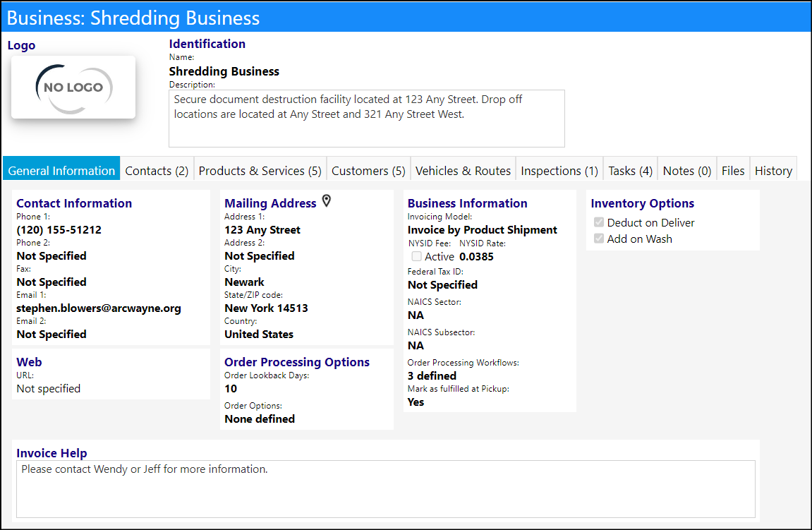This screenshot has width=812, height=530.
Task: Click the NAICS Sector NA value
Action: click(x=416, y=315)
